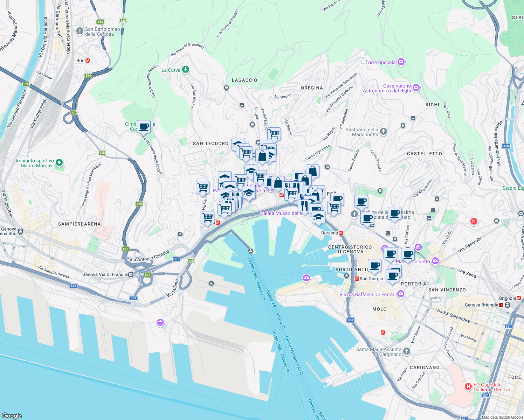The width and height of the screenshot is (524, 420).
Task: Select the tree icon at La Curva park
Action: (185, 69)
